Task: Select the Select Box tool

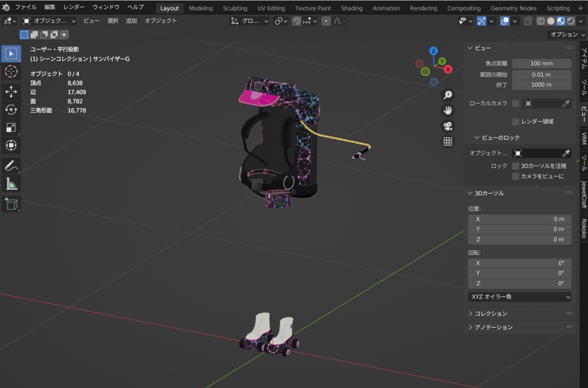Action: (x=11, y=53)
